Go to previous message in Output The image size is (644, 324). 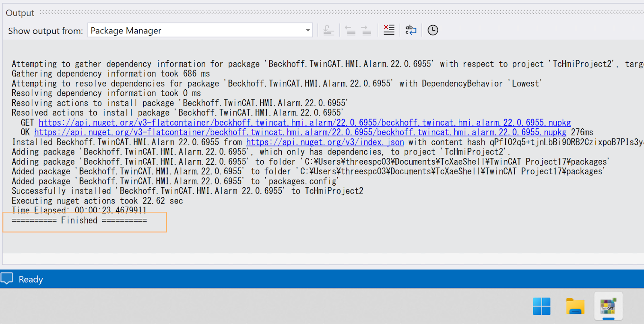pos(350,30)
